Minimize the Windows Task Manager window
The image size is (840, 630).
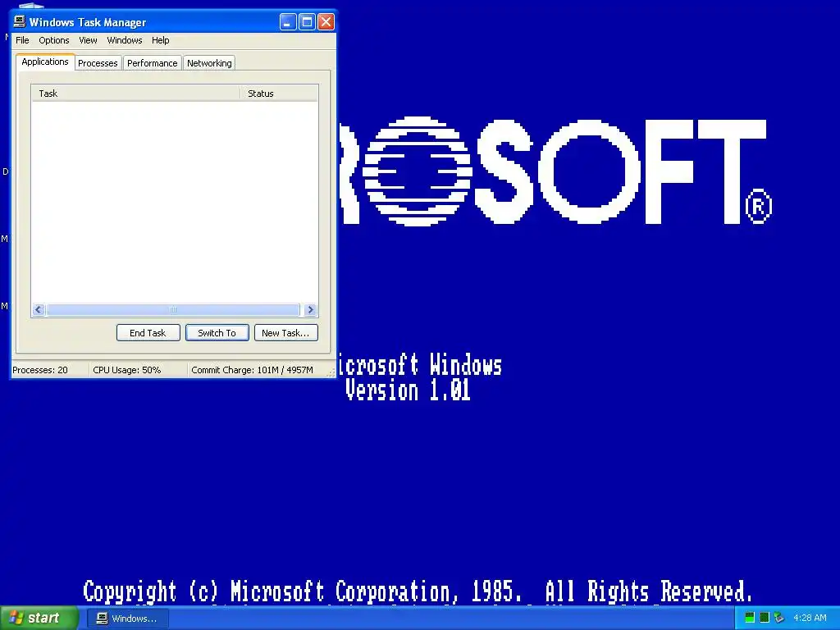(x=288, y=22)
